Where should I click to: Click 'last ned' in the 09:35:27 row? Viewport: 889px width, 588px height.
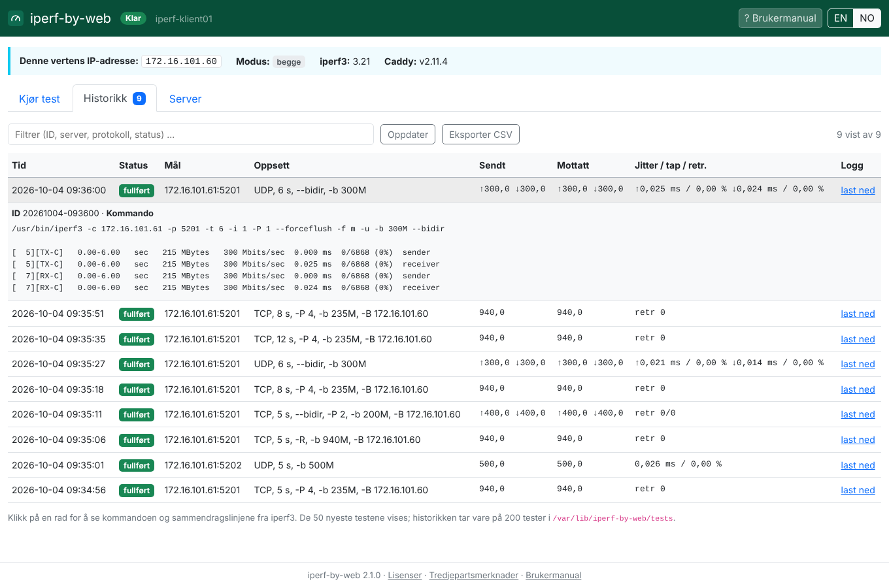(858, 364)
